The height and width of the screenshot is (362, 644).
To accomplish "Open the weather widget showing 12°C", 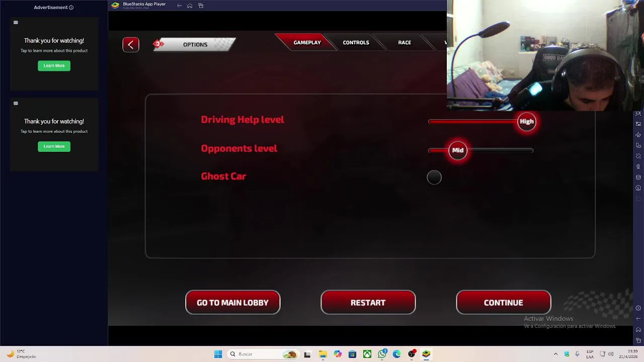I will pos(21,354).
